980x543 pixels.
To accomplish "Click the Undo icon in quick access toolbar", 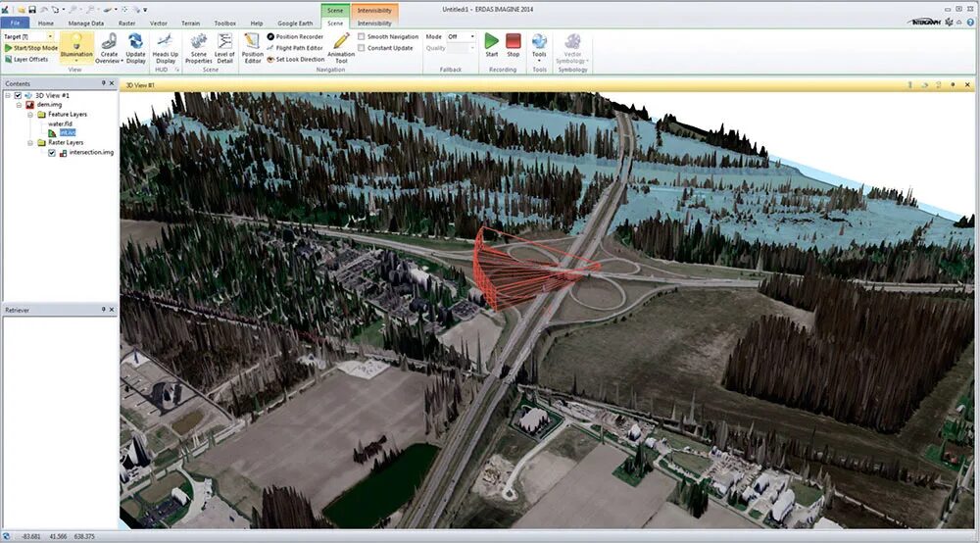I will 44,10.
